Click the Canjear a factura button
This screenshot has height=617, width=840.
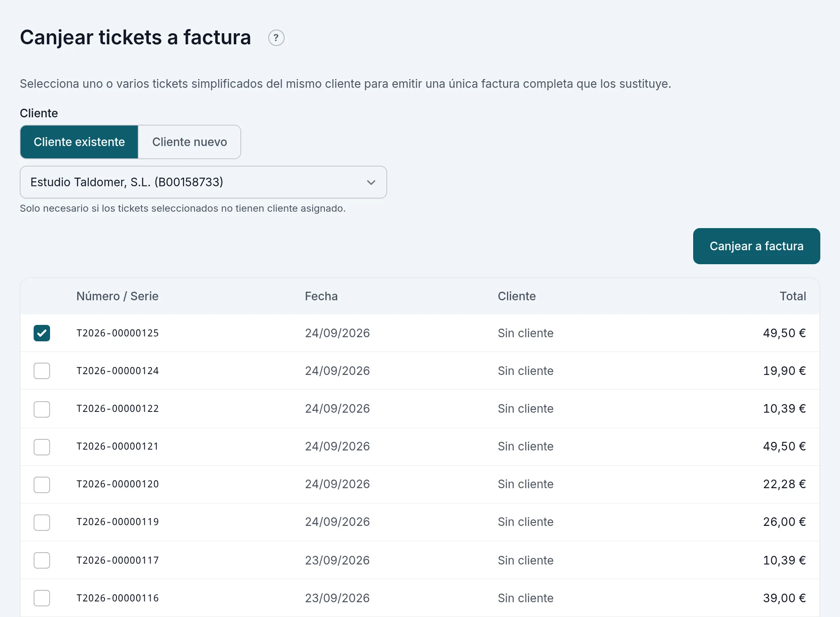click(756, 246)
